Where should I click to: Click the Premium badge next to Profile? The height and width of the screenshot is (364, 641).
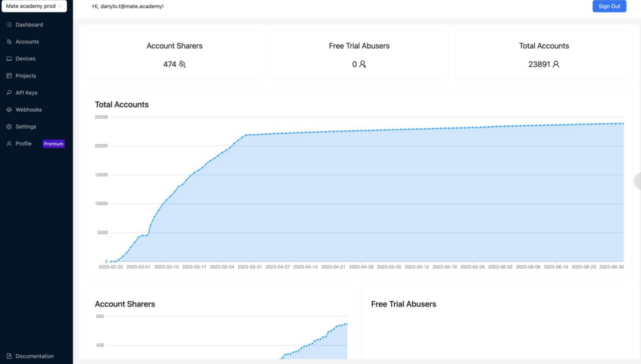point(54,144)
